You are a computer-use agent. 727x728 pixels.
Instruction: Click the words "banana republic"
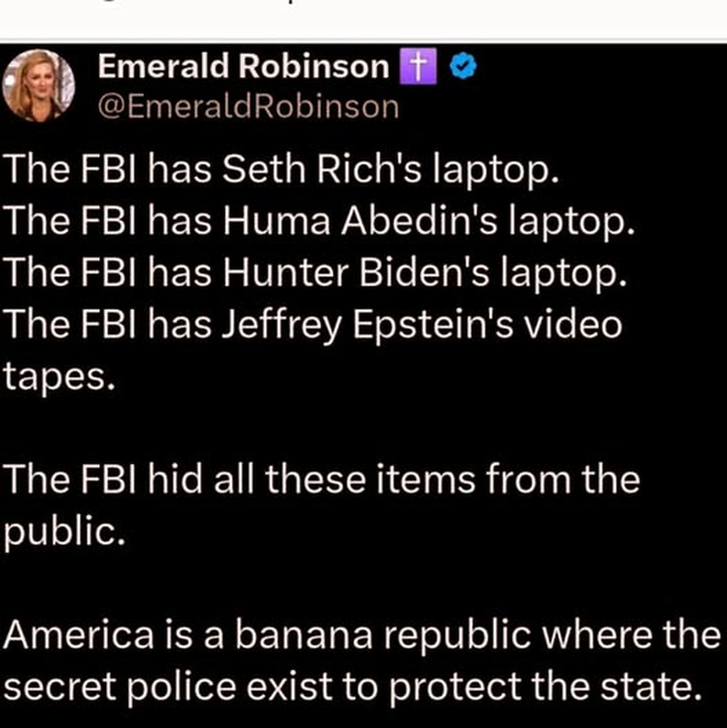coord(374,634)
